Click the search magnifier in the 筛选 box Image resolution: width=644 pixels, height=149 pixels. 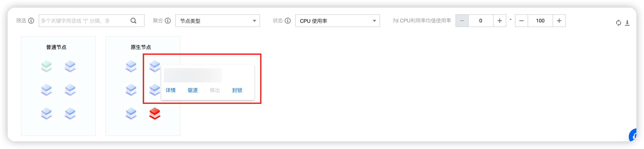133,21
